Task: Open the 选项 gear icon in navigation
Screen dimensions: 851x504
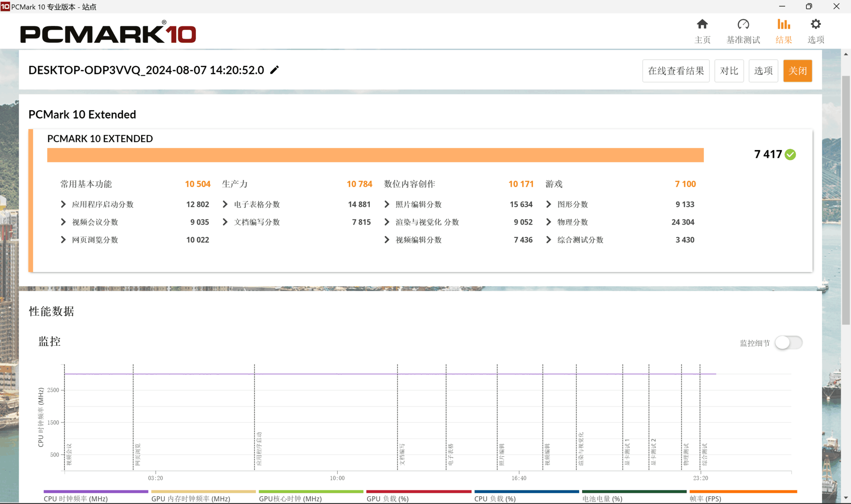Action: (816, 24)
